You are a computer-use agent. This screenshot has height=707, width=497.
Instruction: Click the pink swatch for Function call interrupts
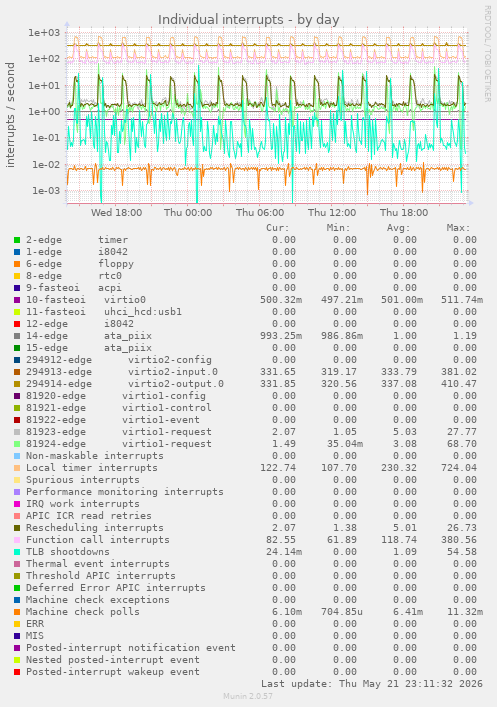point(17,540)
